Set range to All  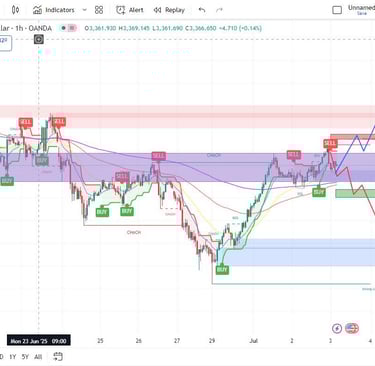tap(38, 357)
